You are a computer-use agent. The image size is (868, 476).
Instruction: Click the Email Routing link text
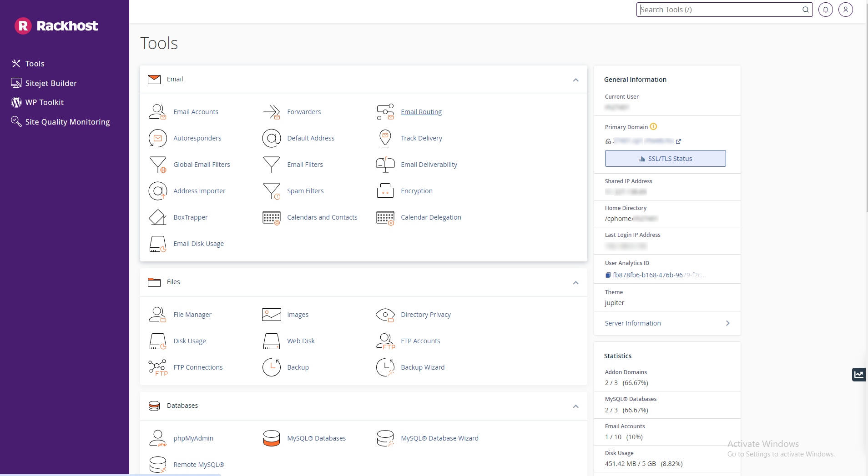(x=421, y=112)
